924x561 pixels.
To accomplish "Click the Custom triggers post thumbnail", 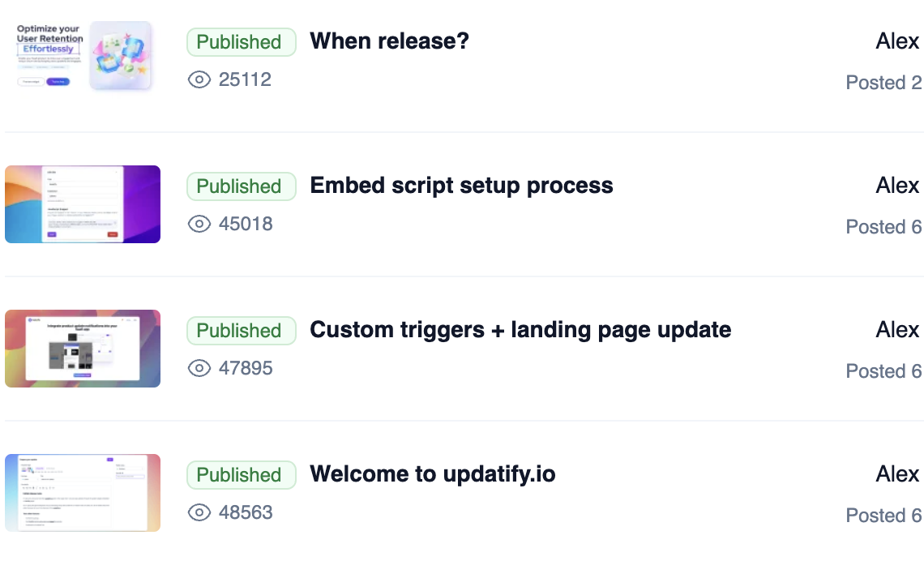I will pos(83,349).
